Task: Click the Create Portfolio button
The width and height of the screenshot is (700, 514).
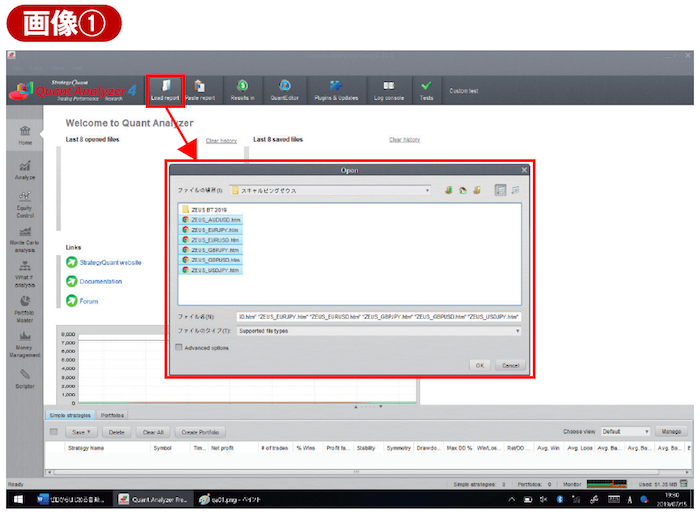Action: click(x=200, y=432)
